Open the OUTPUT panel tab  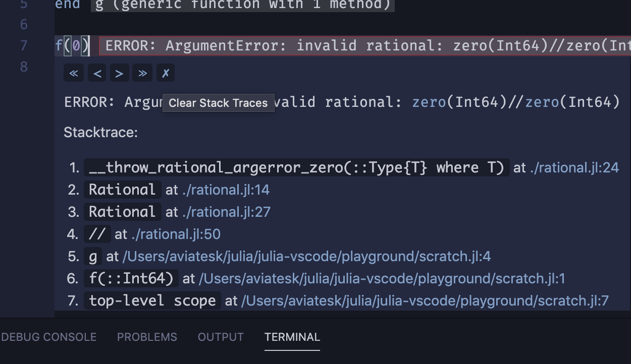pos(221,337)
